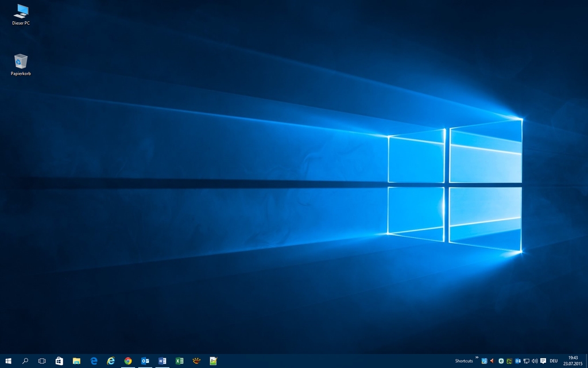Open the notepad-with-pencil taskbar app
The image size is (588, 368).
point(214,361)
